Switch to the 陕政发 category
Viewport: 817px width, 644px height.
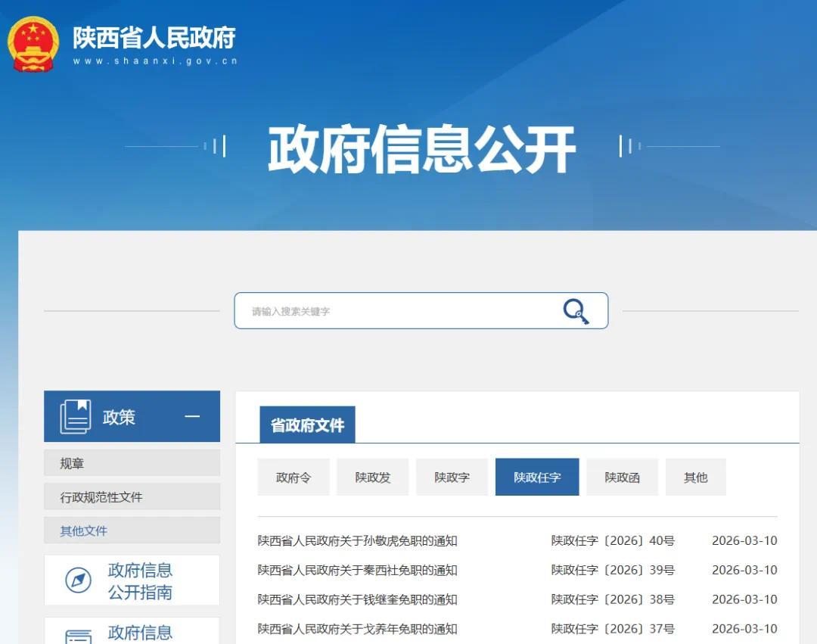tap(372, 477)
